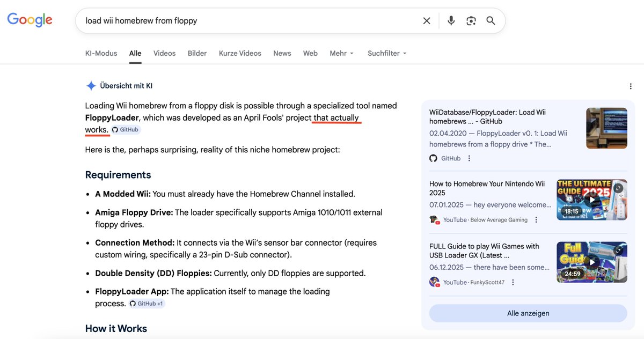Open the Google logo homepage link
This screenshot has height=339, width=644.
[x=30, y=20]
